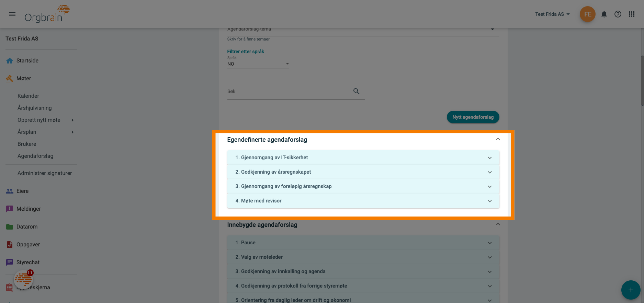Screen dimensions: 644x303
Task: Click the Møter gavel icon
Action: (10, 79)
